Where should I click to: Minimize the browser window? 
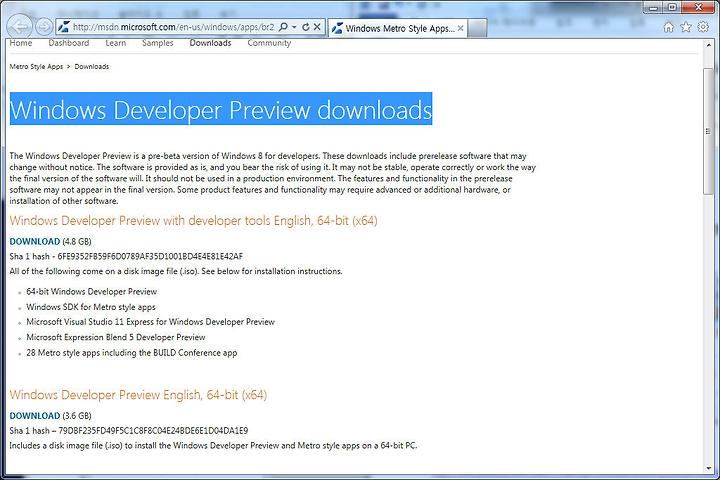[x=654, y=7]
